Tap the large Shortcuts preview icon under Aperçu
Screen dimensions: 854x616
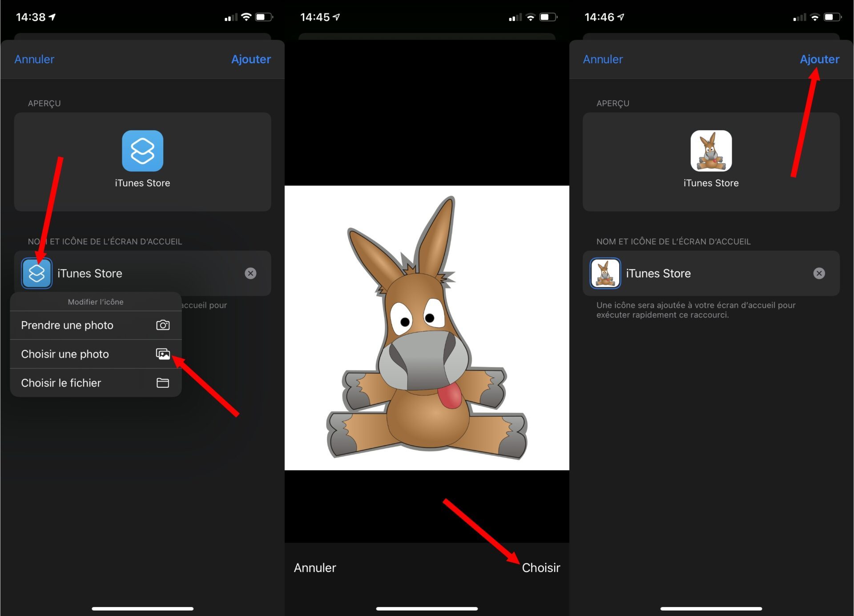[142, 151]
